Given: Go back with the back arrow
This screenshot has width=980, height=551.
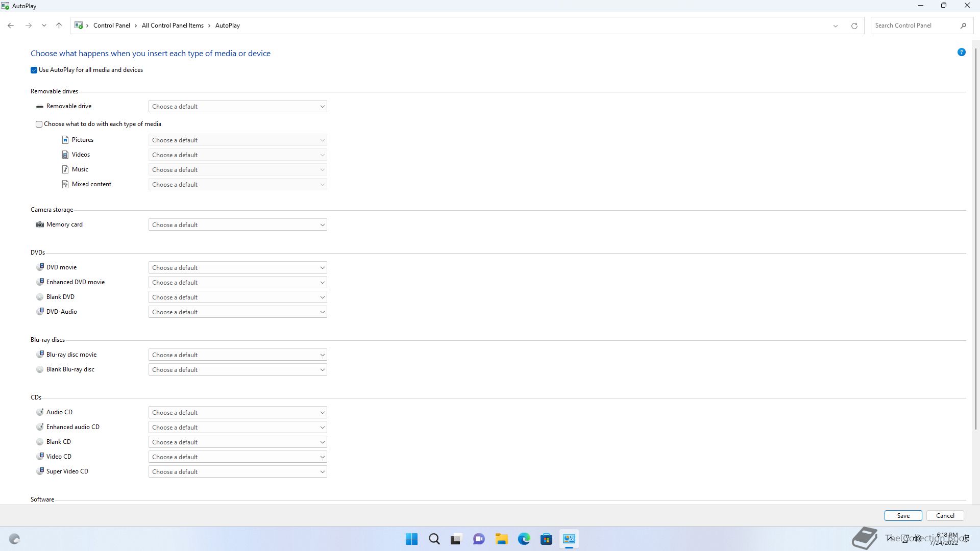Looking at the screenshot, I should [x=11, y=26].
